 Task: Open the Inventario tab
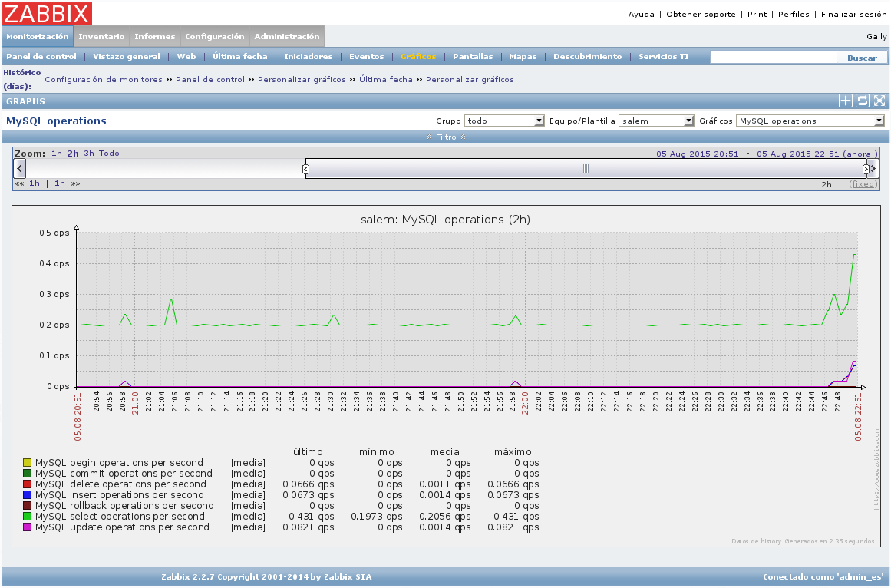[102, 36]
